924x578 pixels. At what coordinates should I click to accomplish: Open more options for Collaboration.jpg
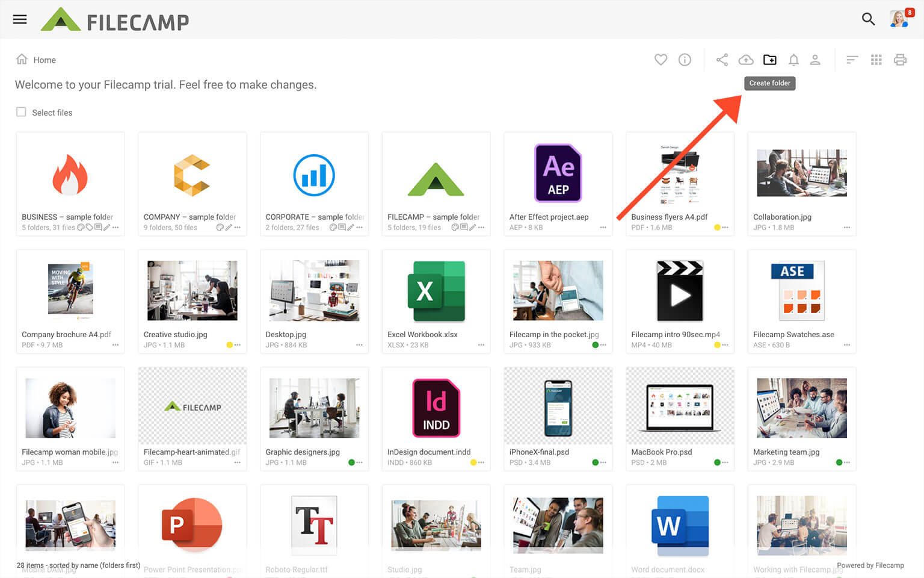pos(847,228)
